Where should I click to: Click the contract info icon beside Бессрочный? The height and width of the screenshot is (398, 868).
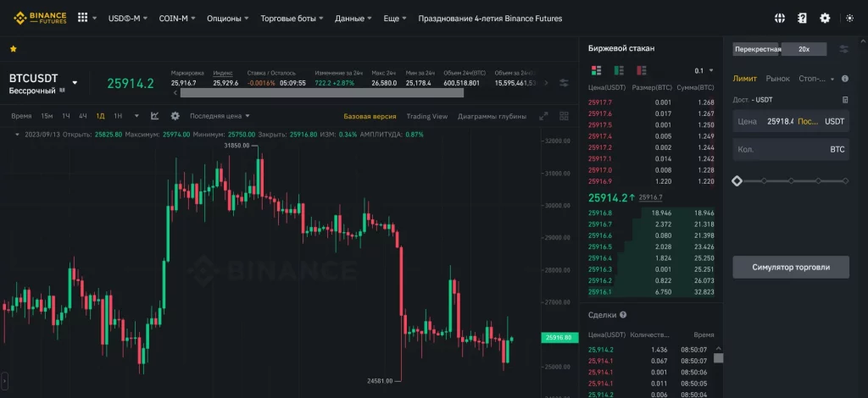[62, 90]
